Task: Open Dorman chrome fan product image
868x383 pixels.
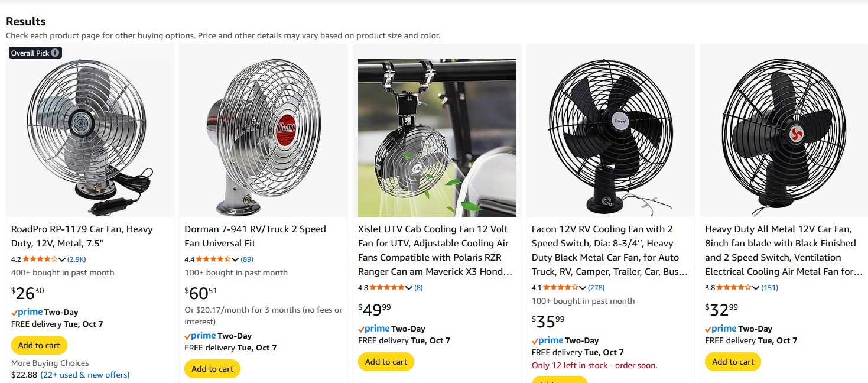Action: click(x=263, y=136)
